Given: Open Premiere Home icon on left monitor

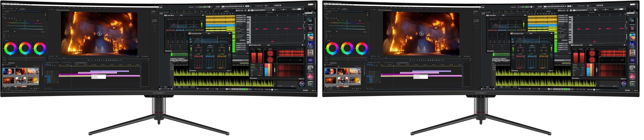Looking at the screenshot, I should pyautogui.click(x=3, y=6).
